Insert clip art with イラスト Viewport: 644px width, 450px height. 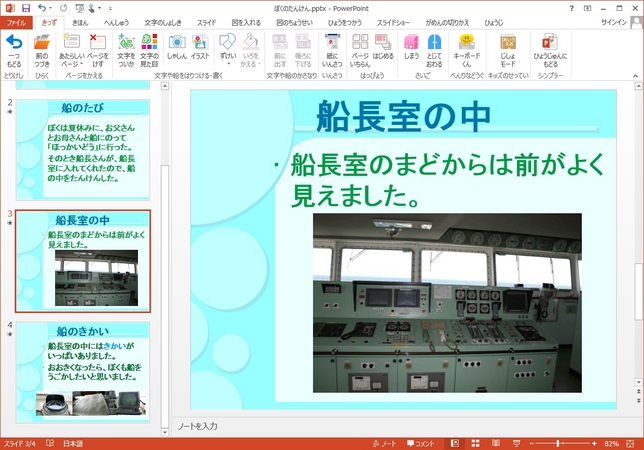click(200, 47)
